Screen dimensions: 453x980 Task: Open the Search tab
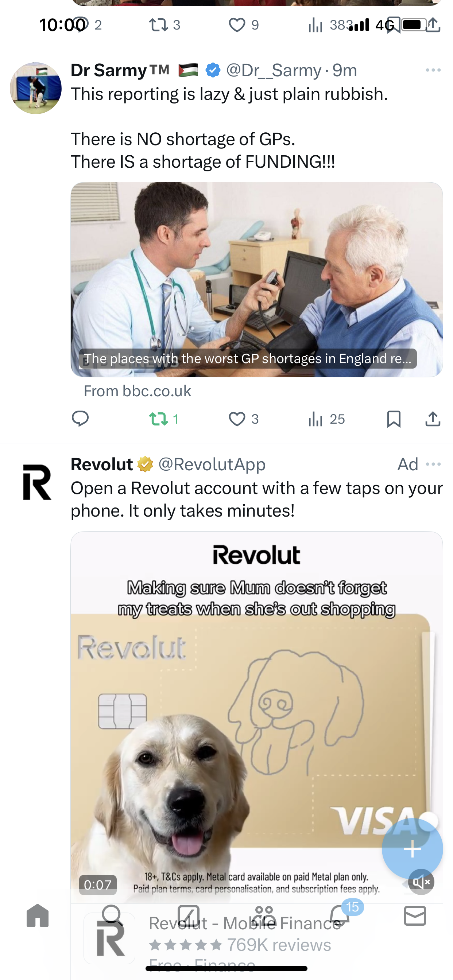[x=112, y=915]
